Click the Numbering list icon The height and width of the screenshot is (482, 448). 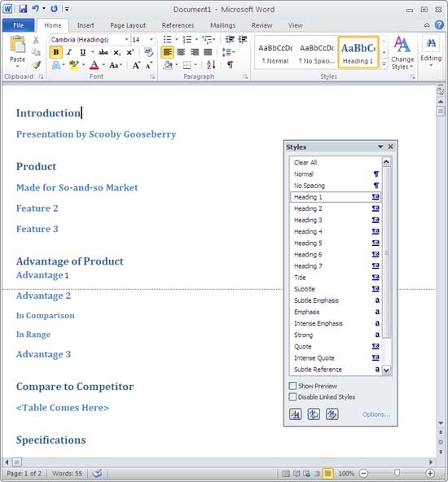tap(187, 39)
